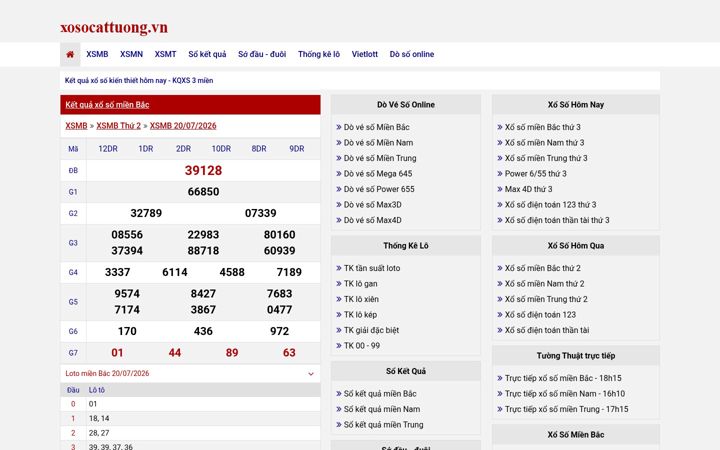Open TK giải đặc biệt link
This screenshot has height=450, width=720.
pos(371,330)
